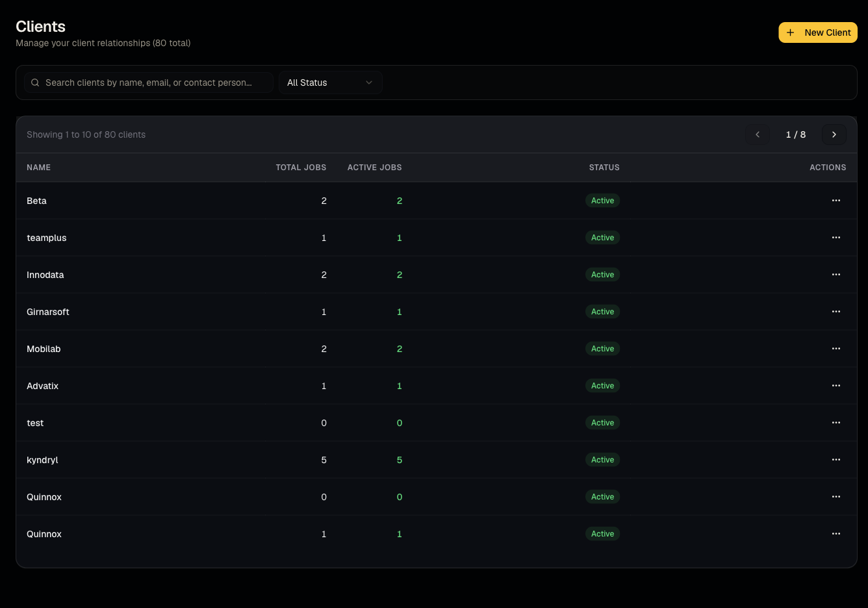Click Innodata's active jobs count

tap(399, 275)
